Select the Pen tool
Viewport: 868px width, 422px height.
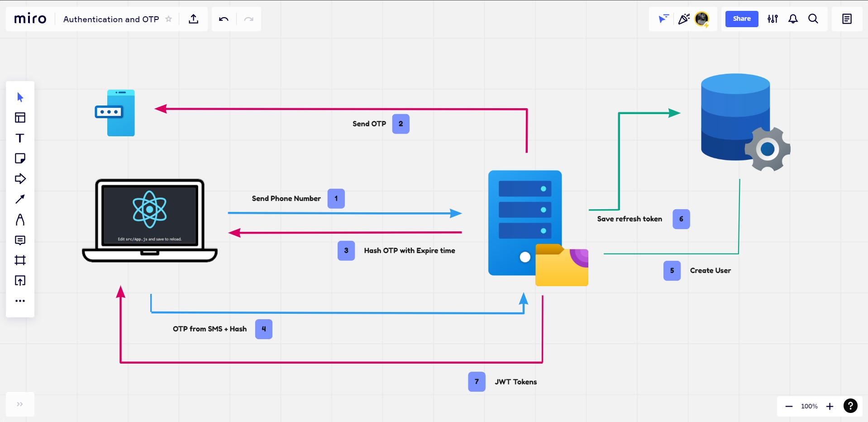(x=20, y=219)
